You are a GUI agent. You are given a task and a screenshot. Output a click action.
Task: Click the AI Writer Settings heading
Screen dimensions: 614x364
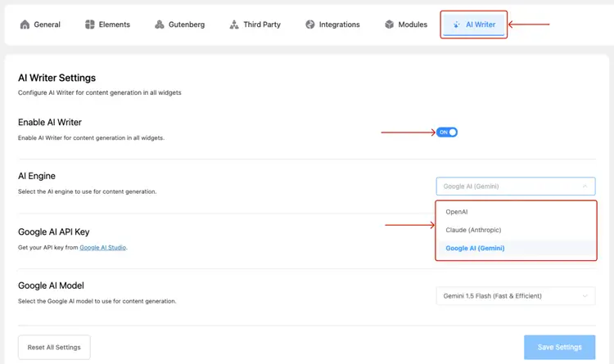point(56,78)
